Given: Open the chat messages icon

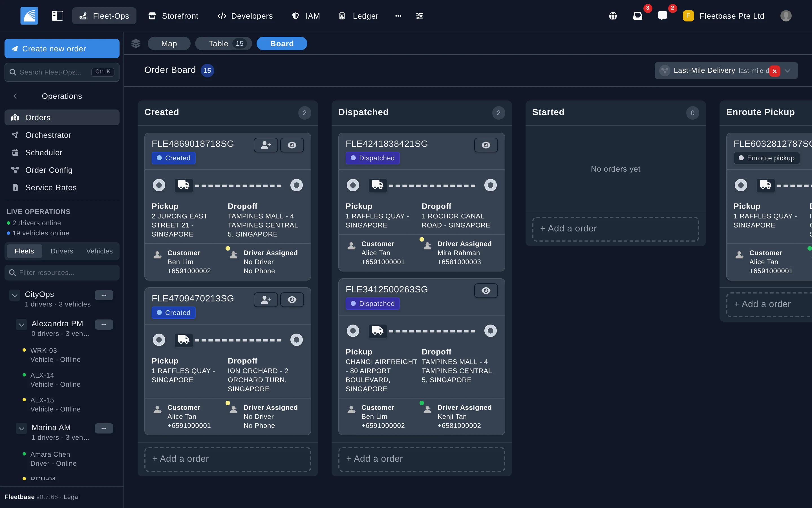Looking at the screenshot, I should click(662, 16).
